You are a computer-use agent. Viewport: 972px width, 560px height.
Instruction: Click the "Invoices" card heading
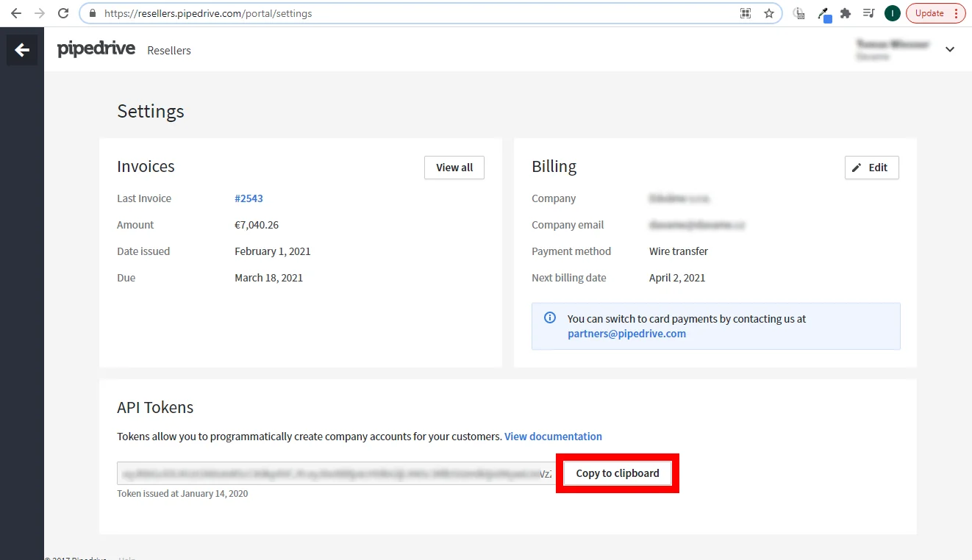[146, 167]
